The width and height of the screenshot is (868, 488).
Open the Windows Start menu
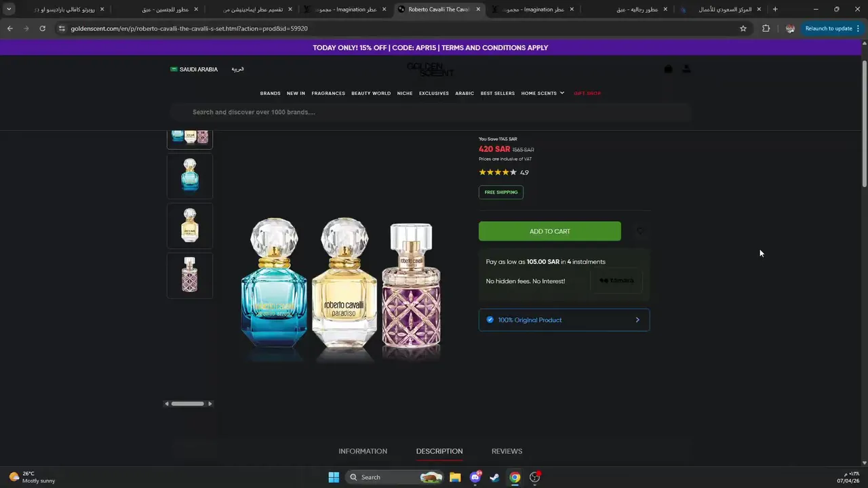click(x=334, y=477)
